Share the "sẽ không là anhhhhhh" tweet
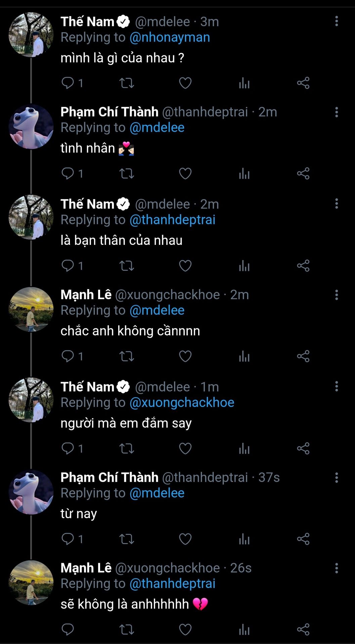 [303, 630]
